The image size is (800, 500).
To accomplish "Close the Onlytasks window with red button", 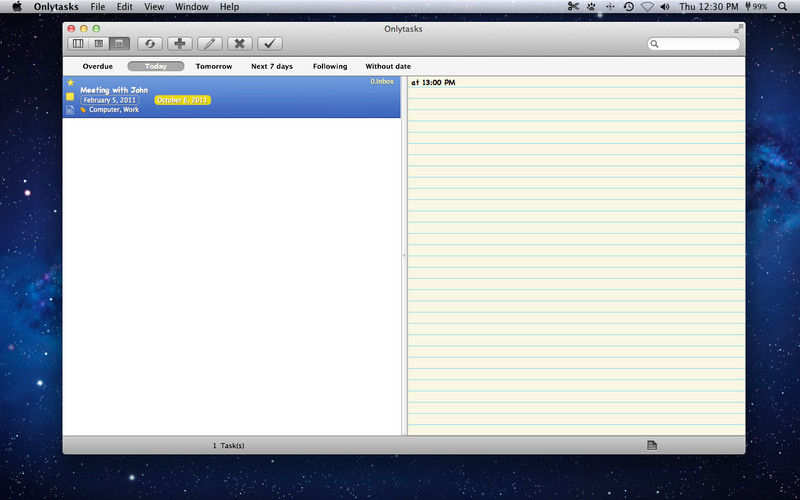I will point(71,29).
